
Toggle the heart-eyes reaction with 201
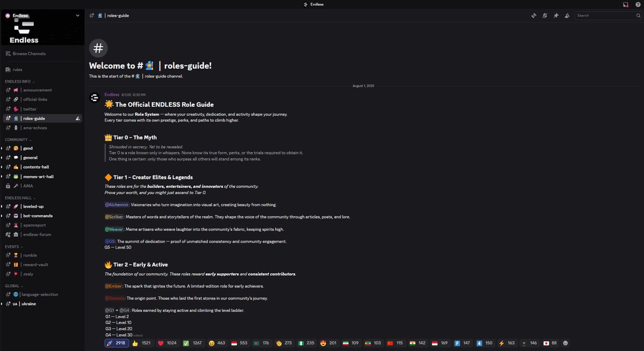tap(328, 343)
